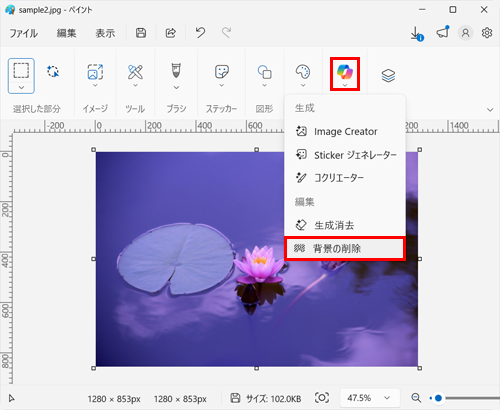Click the fit-to-window icon in status bar

click(x=322, y=398)
